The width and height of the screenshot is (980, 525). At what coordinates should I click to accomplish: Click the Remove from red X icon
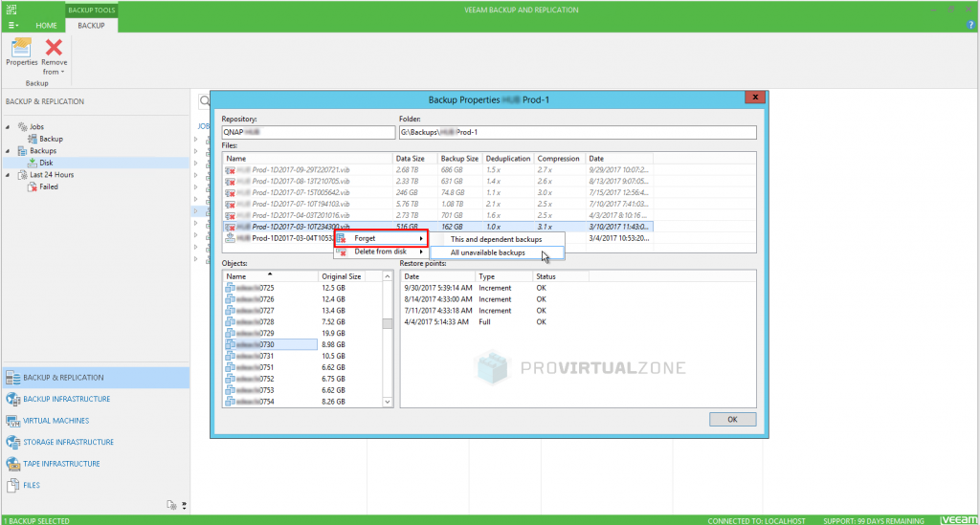[55, 48]
